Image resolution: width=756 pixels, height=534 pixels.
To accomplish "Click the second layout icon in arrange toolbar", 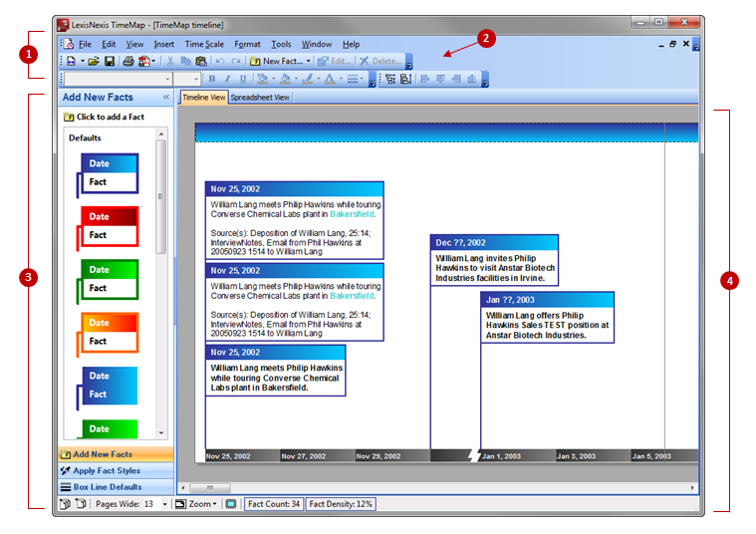I will click(406, 79).
